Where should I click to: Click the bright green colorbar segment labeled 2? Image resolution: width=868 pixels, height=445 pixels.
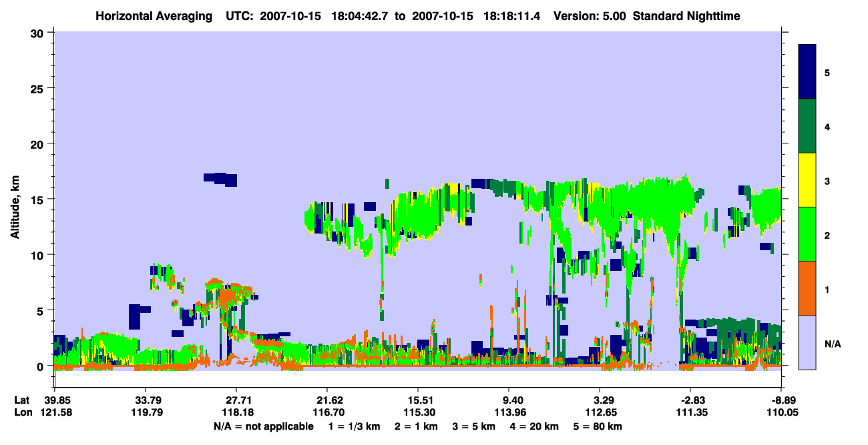pyautogui.click(x=807, y=234)
